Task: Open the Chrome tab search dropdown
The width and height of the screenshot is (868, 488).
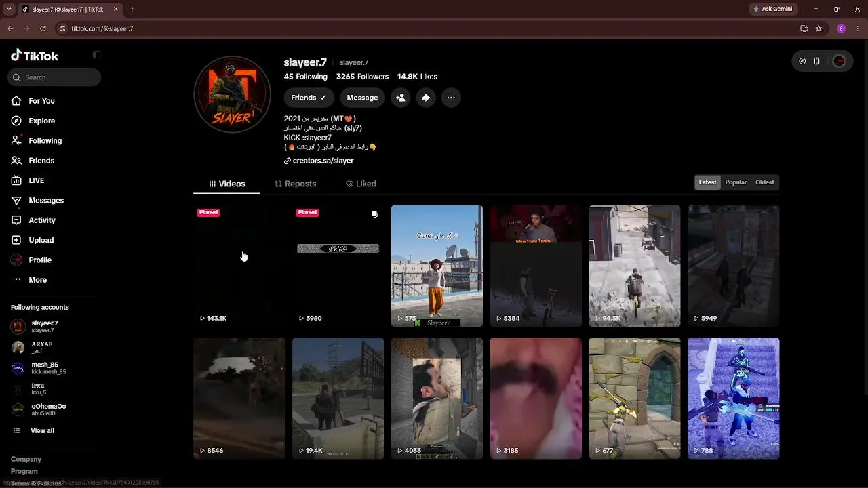Action: tap(9, 9)
